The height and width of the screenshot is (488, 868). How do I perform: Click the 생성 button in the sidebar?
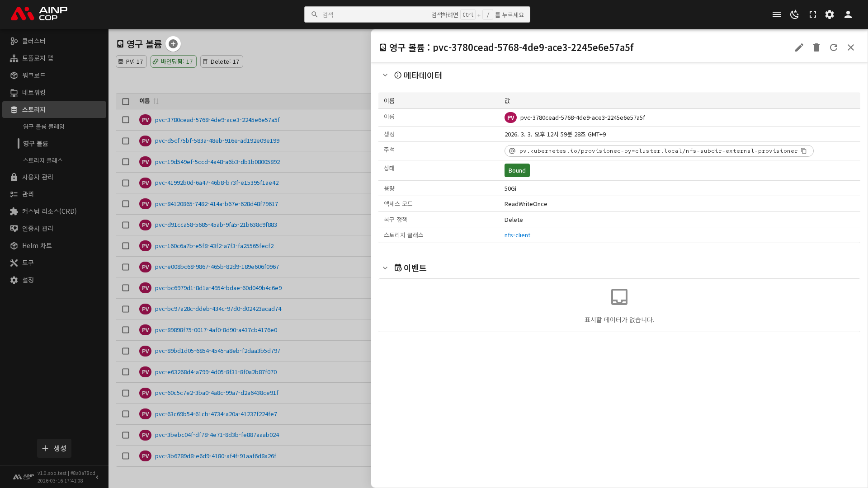point(54,448)
